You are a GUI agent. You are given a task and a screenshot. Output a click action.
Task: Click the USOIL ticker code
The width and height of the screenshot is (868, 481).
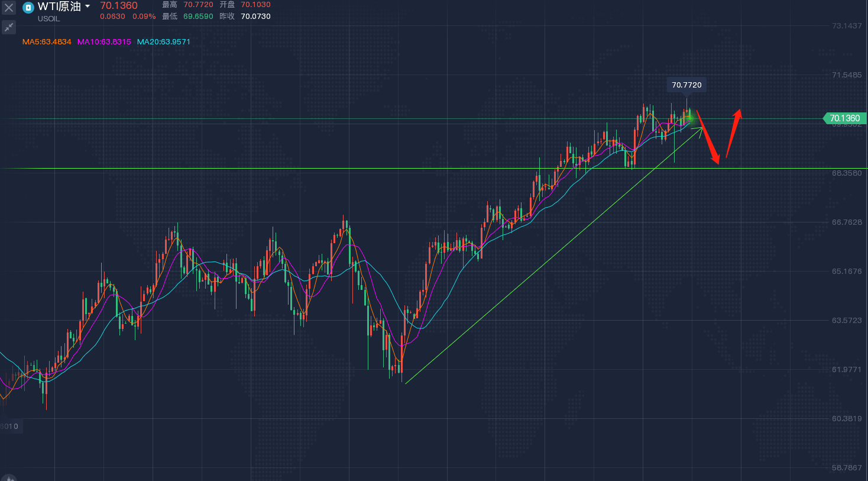tap(49, 19)
